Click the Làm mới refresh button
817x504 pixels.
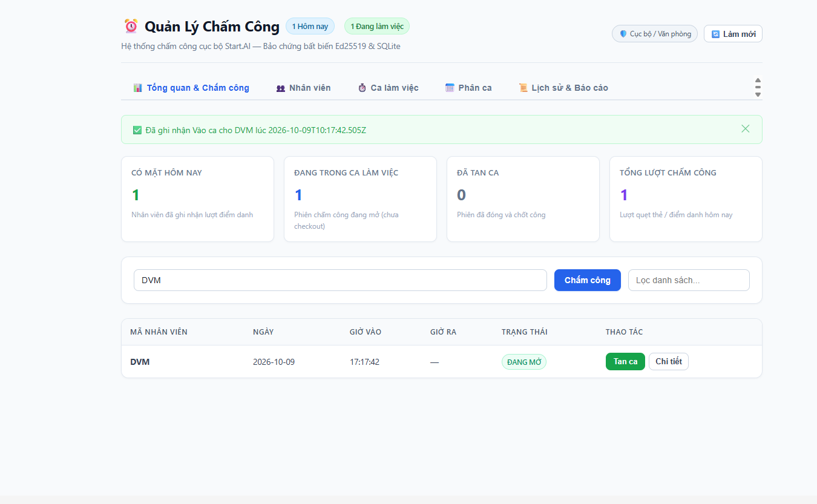[x=733, y=34]
